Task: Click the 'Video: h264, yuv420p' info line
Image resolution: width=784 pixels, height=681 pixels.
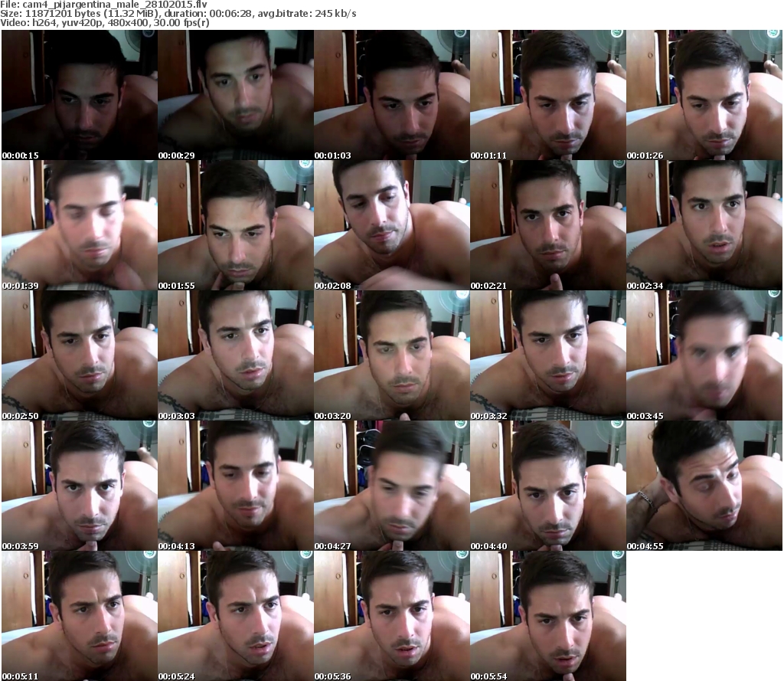Action: pos(105,23)
